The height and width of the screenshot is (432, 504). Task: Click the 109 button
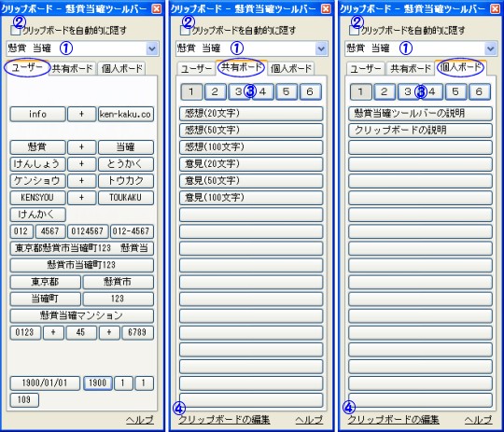tap(24, 400)
